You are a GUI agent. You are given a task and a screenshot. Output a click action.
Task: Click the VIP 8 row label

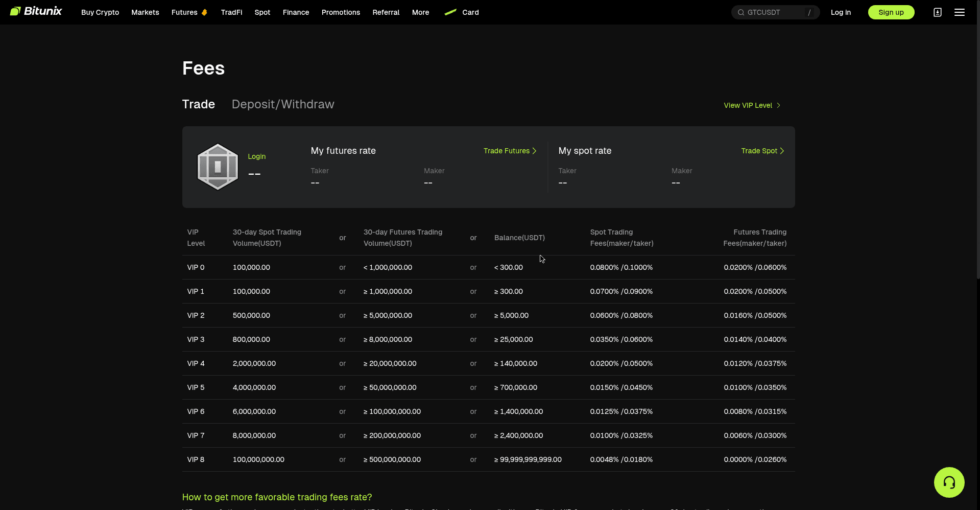196,459
